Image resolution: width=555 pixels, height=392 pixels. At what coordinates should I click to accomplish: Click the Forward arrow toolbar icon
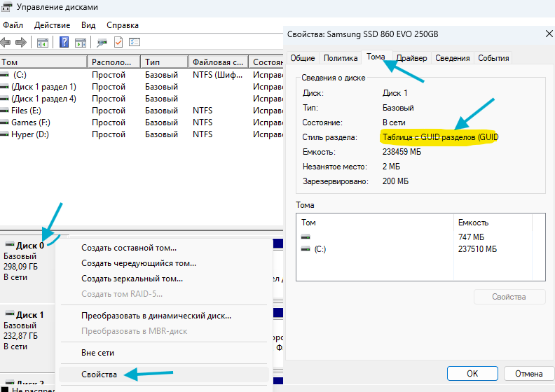click(x=20, y=42)
